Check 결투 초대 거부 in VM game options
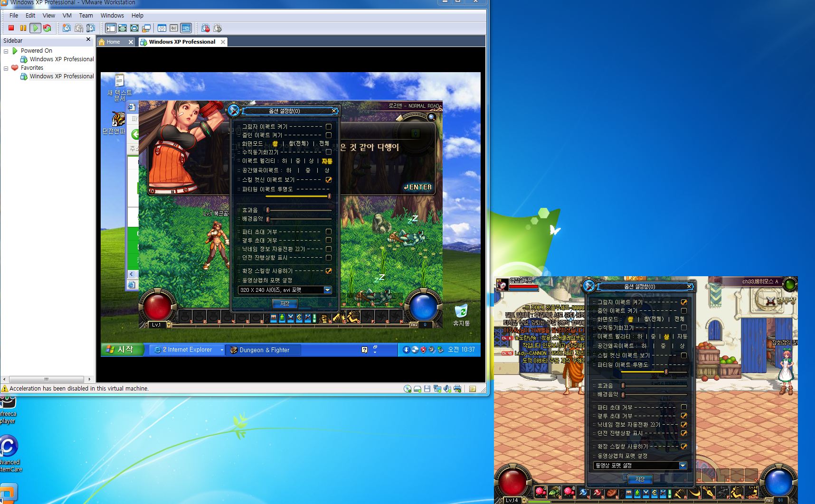815x504 pixels. tap(329, 241)
